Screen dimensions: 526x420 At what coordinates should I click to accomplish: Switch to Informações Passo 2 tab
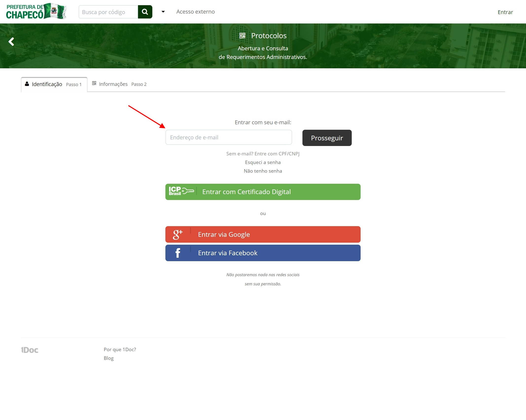[119, 84]
